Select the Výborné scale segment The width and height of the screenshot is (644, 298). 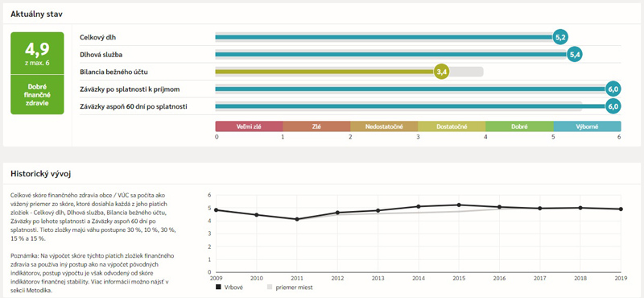588,126
